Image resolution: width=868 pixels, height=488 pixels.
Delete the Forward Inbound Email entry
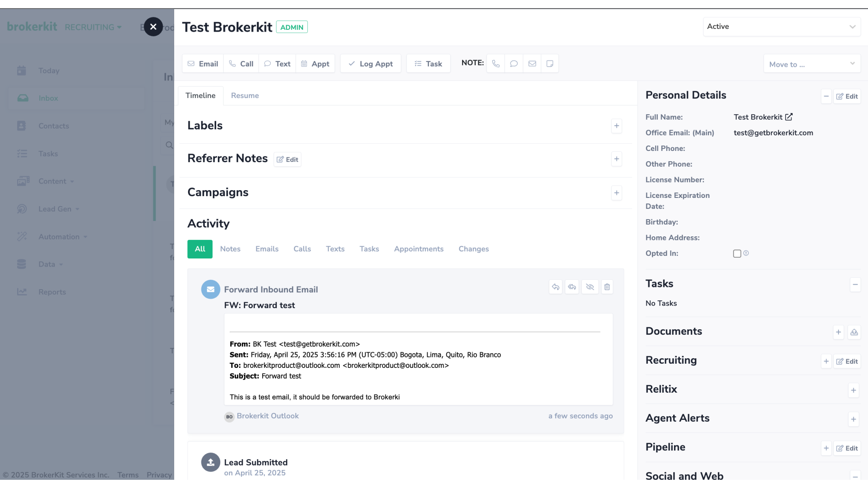[607, 287]
